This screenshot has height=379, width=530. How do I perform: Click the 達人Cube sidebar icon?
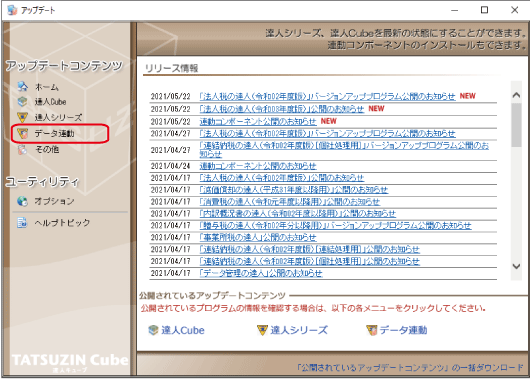point(22,101)
